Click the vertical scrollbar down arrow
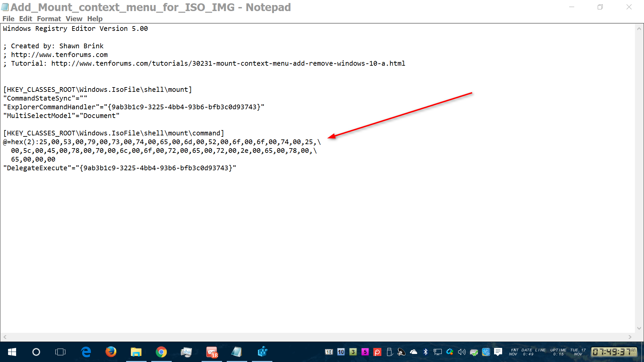The width and height of the screenshot is (644, 362). 639,328
